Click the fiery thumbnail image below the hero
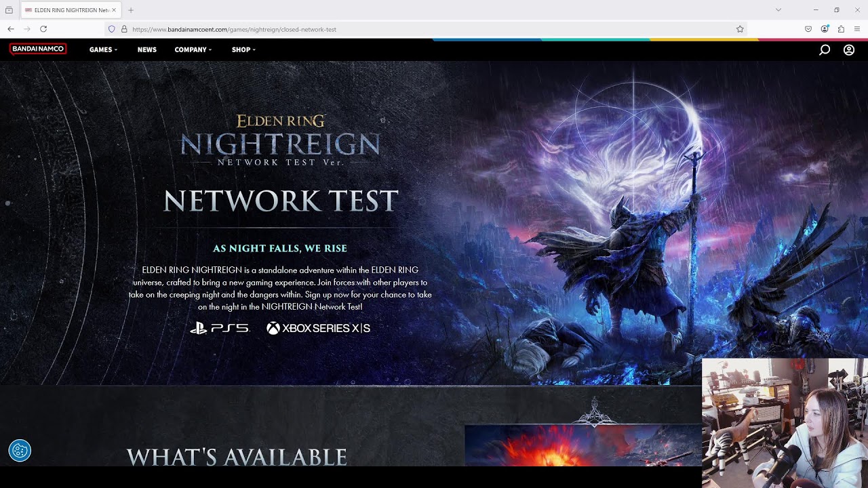868x488 pixels. pos(583,445)
